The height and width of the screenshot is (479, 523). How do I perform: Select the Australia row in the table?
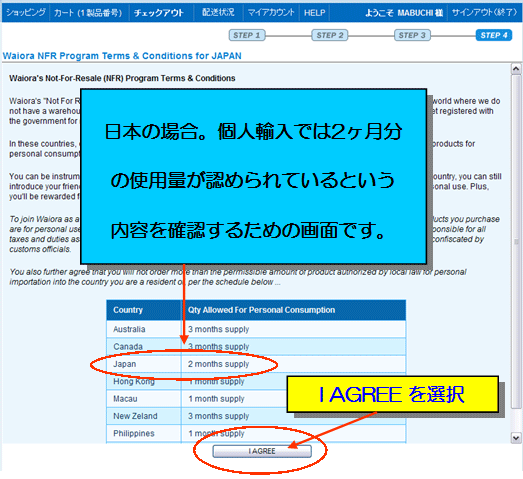(256, 329)
